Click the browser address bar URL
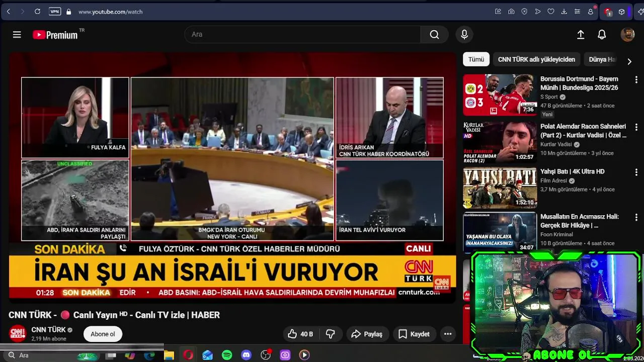The image size is (644, 362). point(110,12)
